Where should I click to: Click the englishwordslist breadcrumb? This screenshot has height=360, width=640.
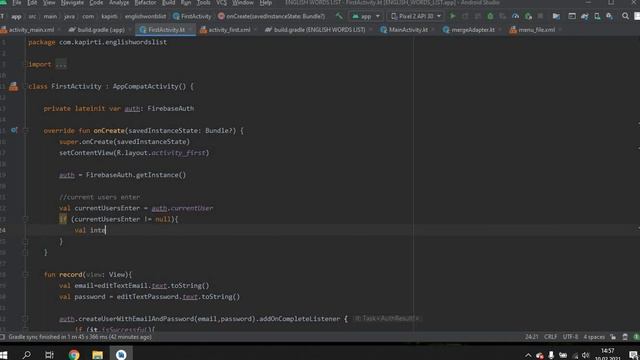(145, 16)
